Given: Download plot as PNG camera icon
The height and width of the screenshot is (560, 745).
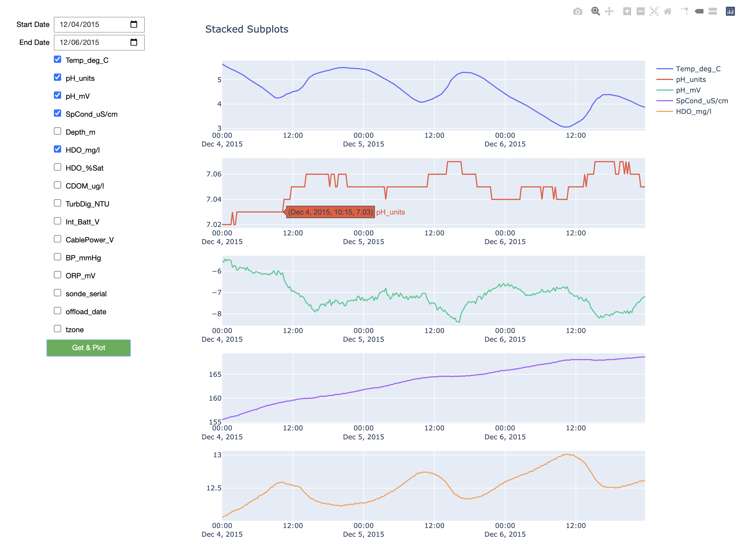Looking at the screenshot, I should (x=577, y=12).
